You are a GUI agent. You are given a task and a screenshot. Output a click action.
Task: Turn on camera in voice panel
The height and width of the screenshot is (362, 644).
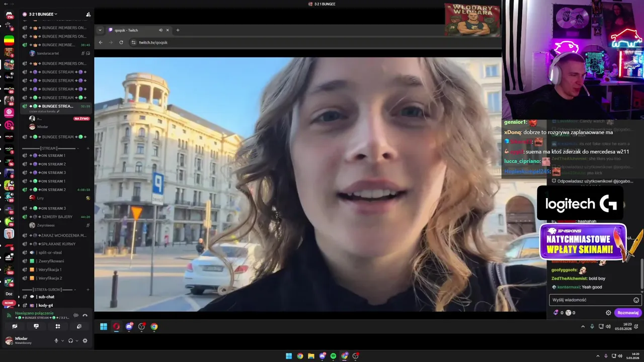point(15,326)
